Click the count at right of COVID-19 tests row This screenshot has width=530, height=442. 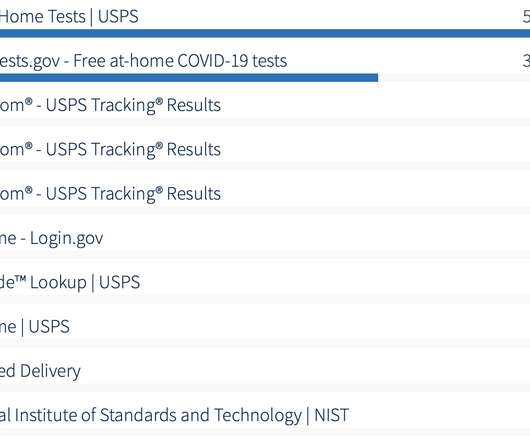click(526, 61)
